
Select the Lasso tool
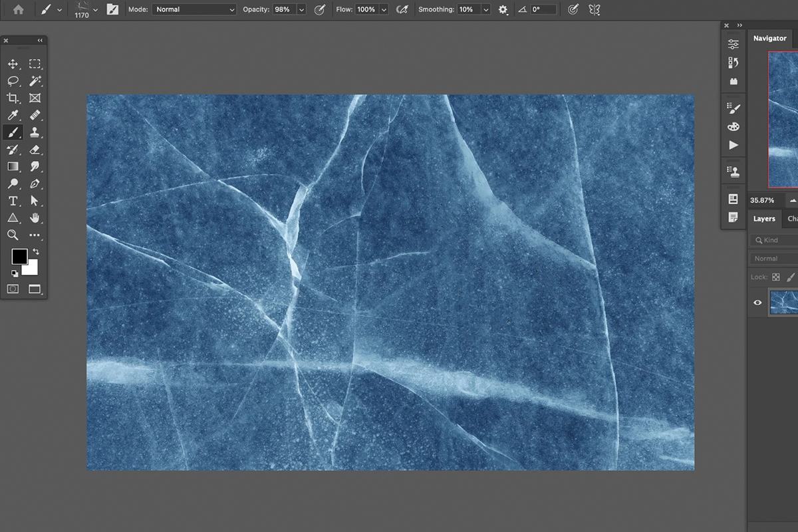pos(13,81)
